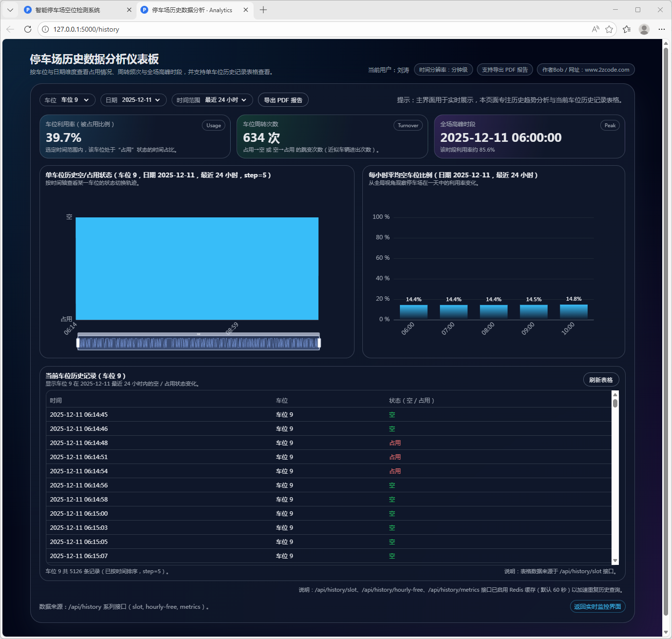672x639 pixels.
Task: Click the browser refresh icon
Action: (28, 29)
